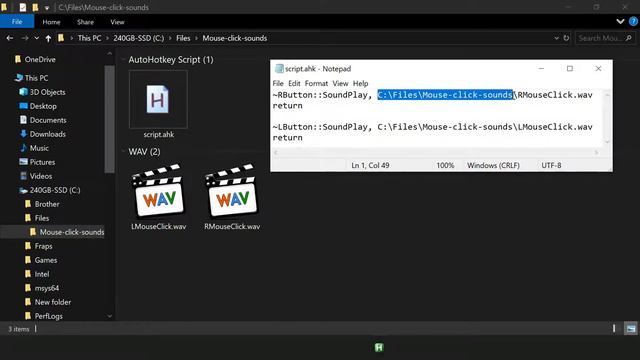Click the highlighted path text in Notepad
Viewport: 640px width, 360px height.
[444, 95]
